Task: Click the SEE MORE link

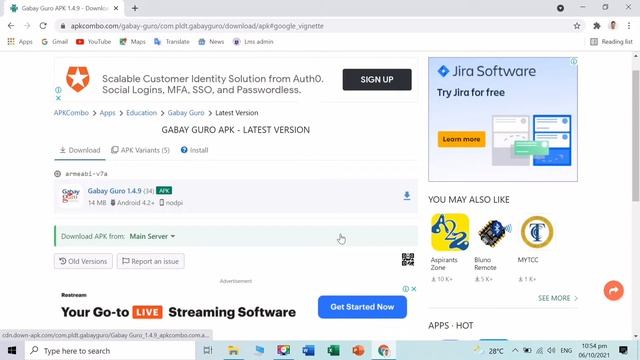Action: [x=558, y=298]
